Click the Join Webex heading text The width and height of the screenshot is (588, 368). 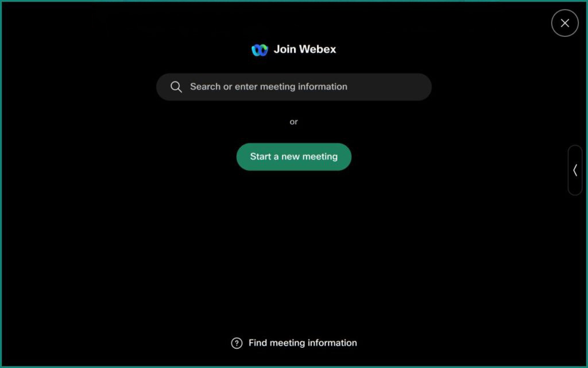304,49
